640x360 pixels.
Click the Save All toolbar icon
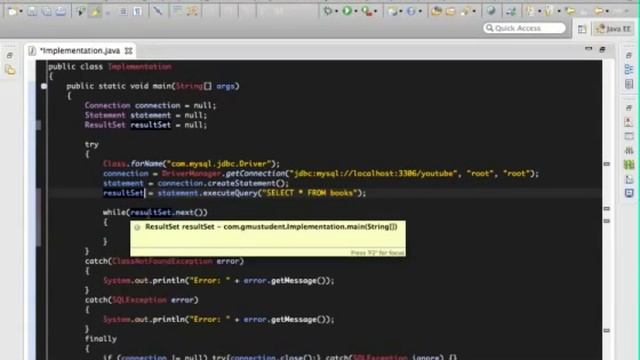[x=47, y=11]
